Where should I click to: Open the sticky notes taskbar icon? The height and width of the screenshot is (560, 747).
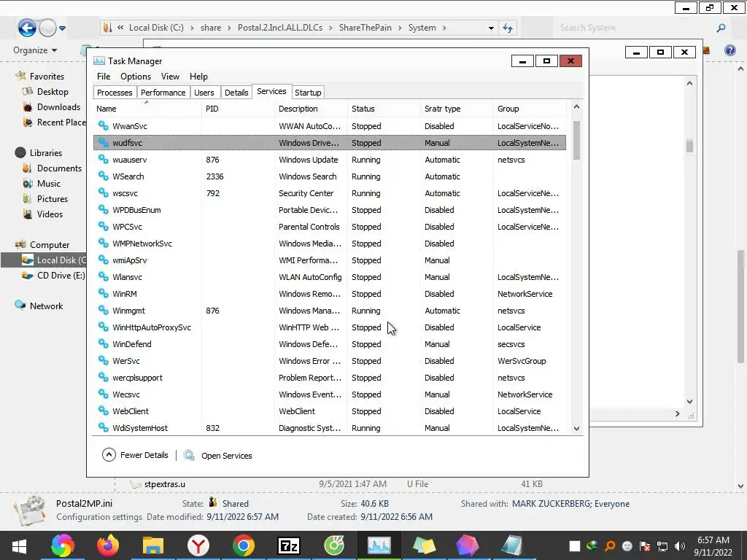click(x=424, y=545)
